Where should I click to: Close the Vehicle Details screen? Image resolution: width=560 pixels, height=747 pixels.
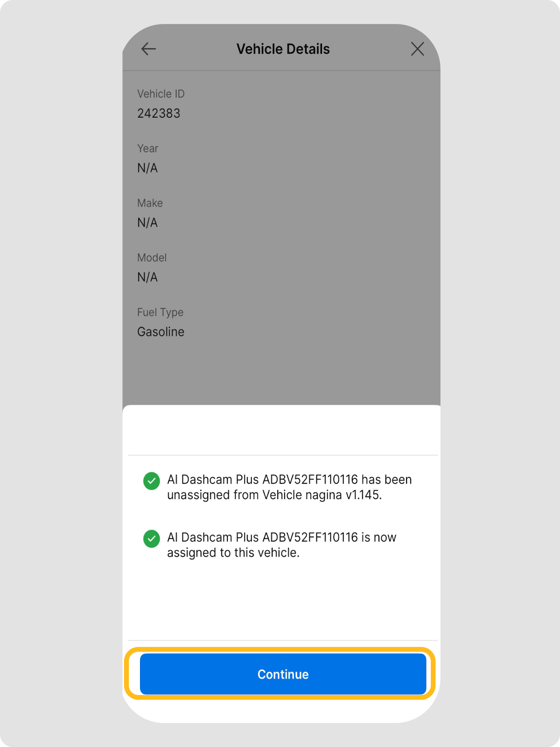(417, 49)
